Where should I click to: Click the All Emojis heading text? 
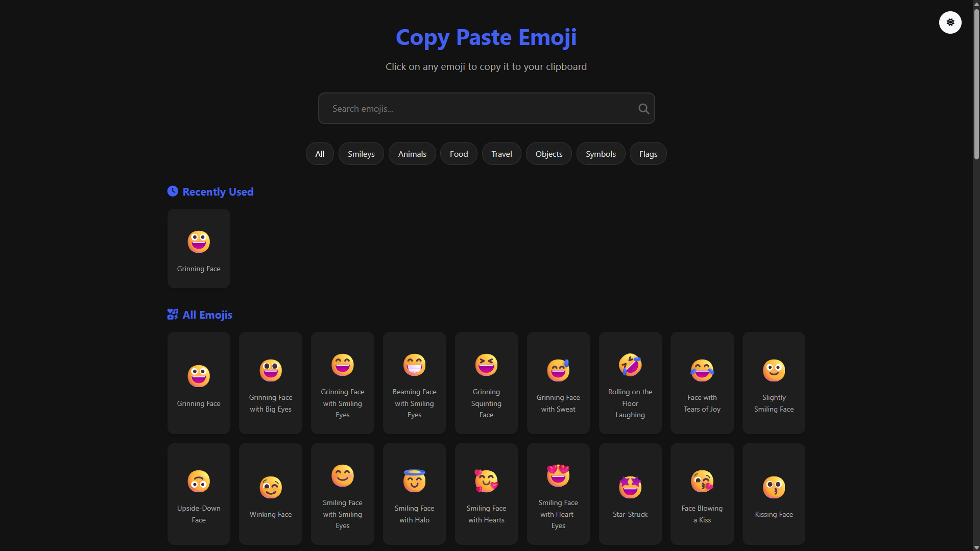207,315
